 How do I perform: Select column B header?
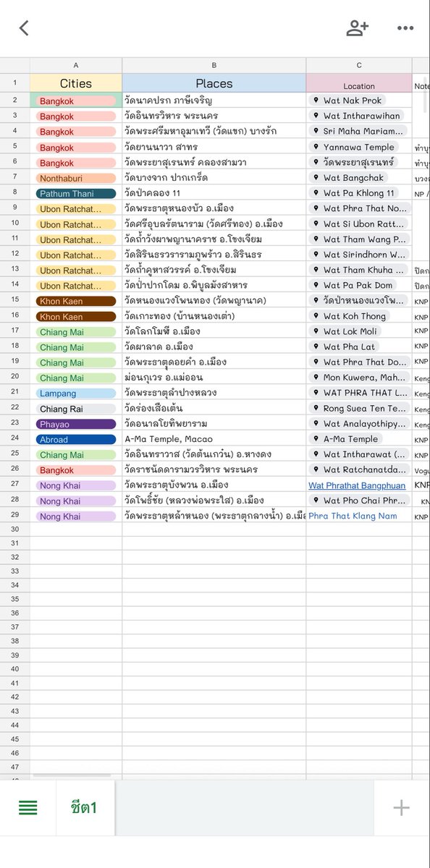[214, 65]
